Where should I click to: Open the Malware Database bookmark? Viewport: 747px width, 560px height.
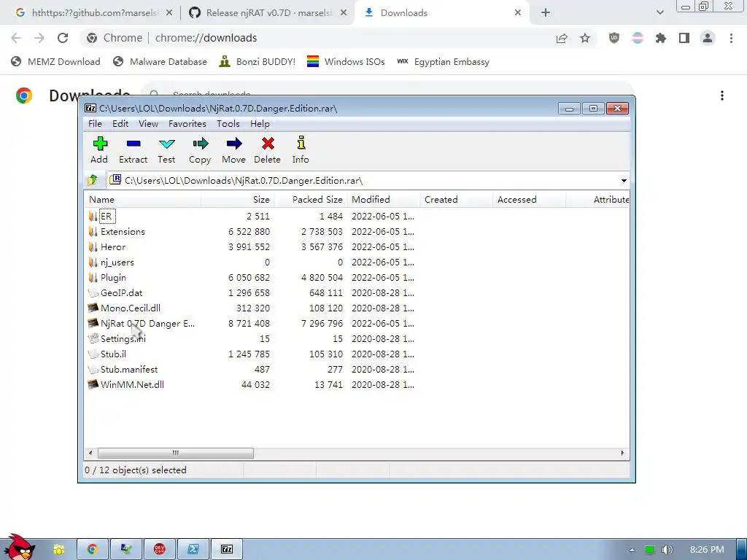(160, 62)
